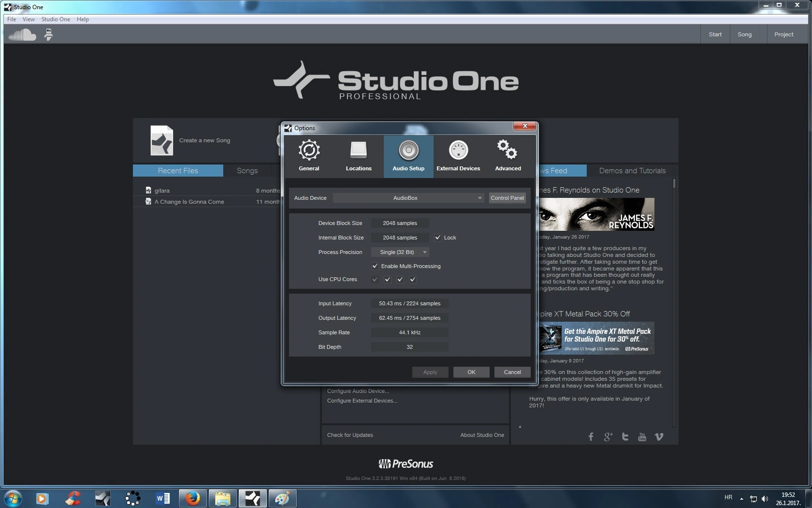
Task: Switch to the Songs tab
Action: [247, 171]
